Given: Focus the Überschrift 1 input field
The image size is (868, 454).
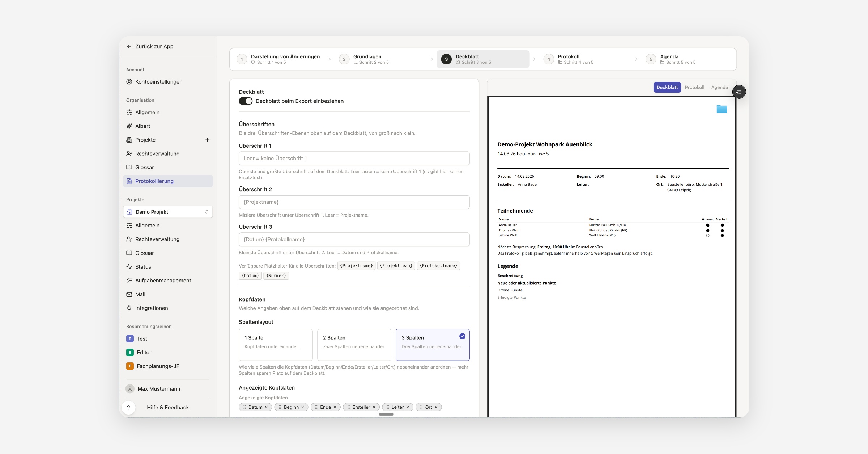Looking at the screenshot, I should point(354,159).
